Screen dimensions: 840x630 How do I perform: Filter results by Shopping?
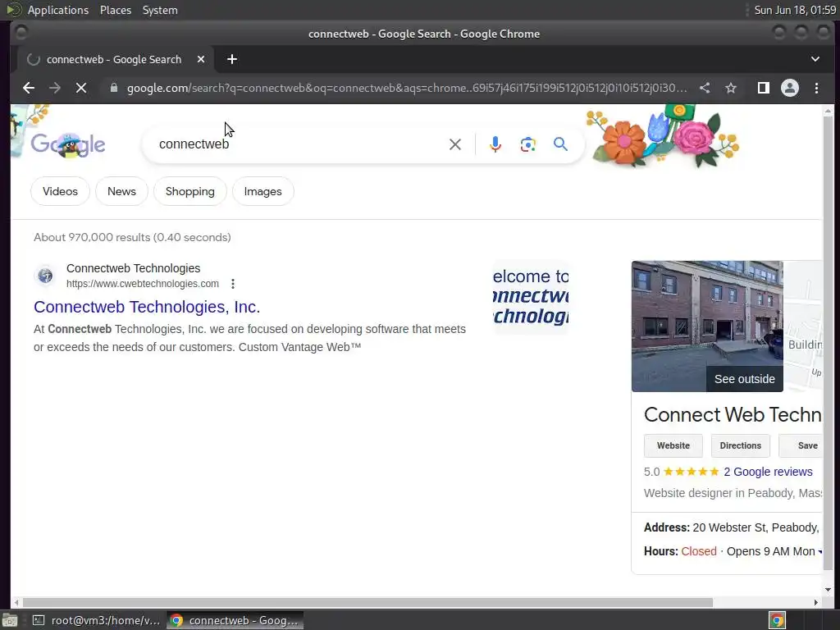pos(190,191)
